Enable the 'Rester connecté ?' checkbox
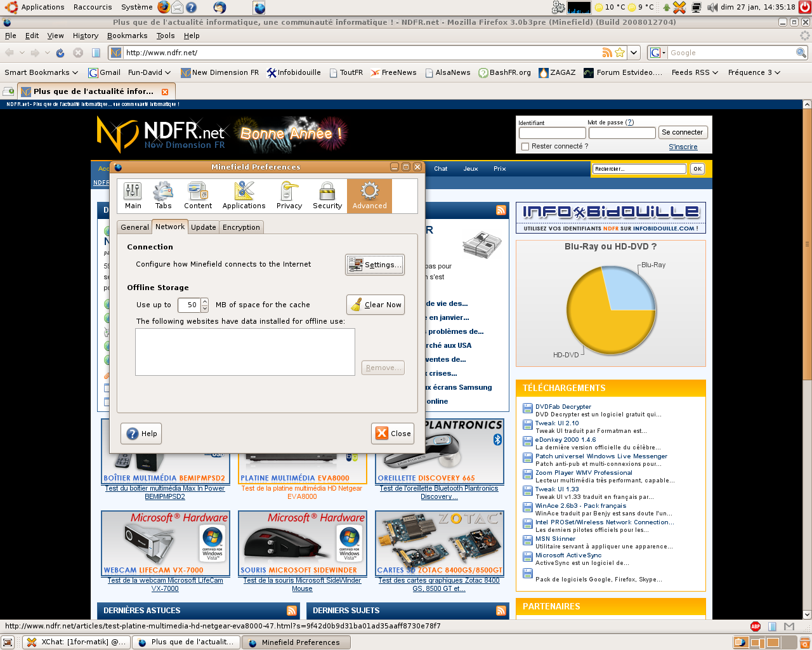812x650 pixels. [x=525, y=147]
